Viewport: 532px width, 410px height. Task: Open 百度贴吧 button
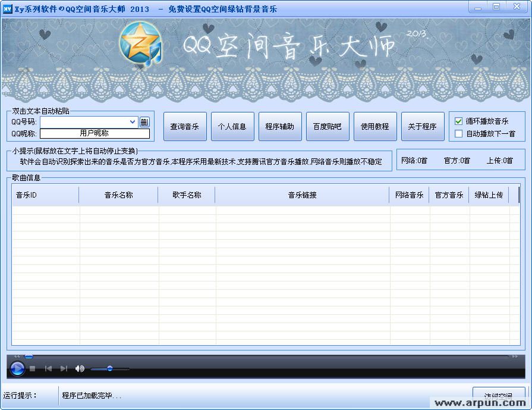tap(328, 126)
